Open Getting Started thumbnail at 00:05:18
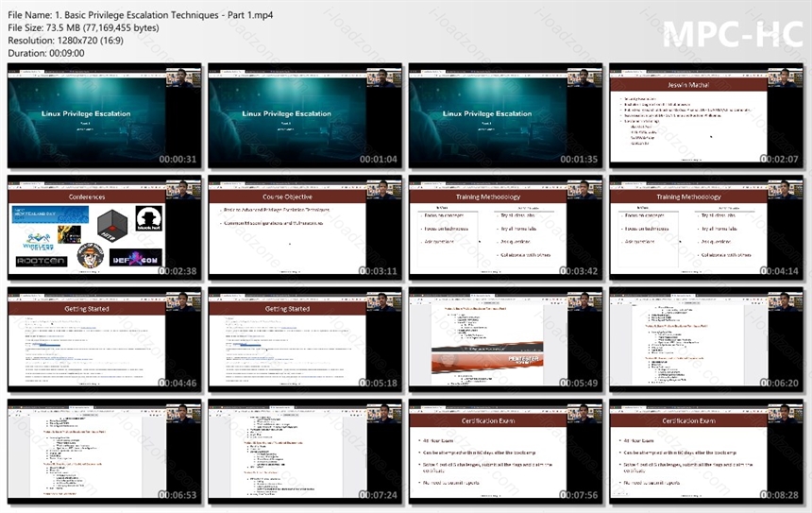The height and width of the screenshot is (513, 812). (305, 340)
